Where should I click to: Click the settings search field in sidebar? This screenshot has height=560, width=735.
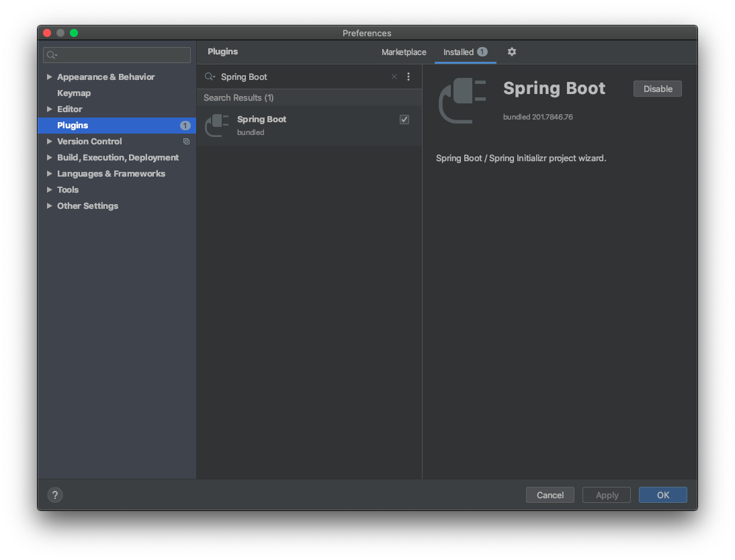(117, 55)
